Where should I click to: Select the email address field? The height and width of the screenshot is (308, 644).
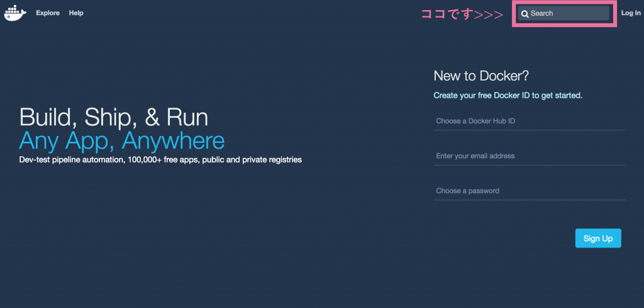coord(530,156)
